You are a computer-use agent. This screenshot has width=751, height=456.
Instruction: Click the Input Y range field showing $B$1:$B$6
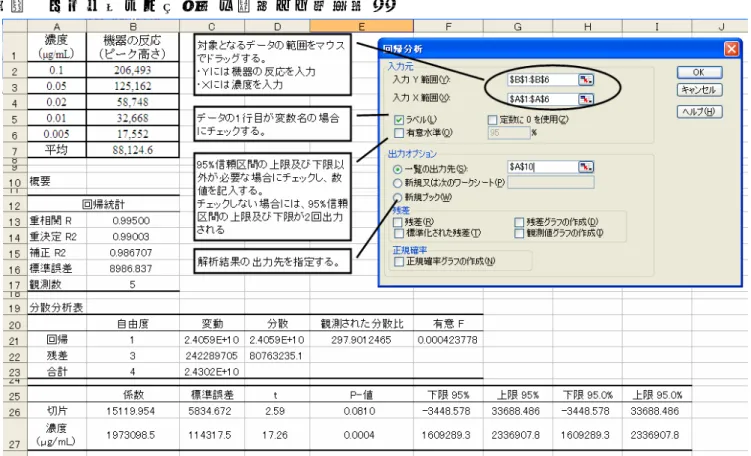pyautogui.click(x=543, y=80)
